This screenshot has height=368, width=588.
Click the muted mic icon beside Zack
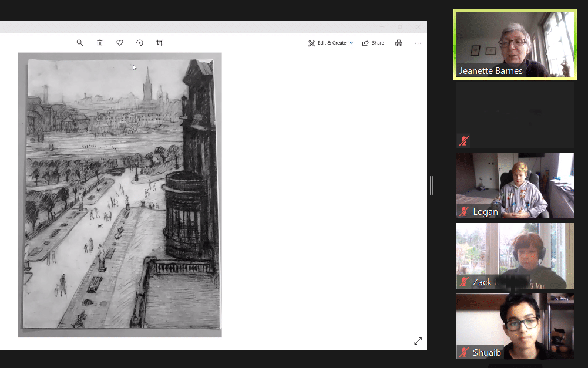click(464, 282)
